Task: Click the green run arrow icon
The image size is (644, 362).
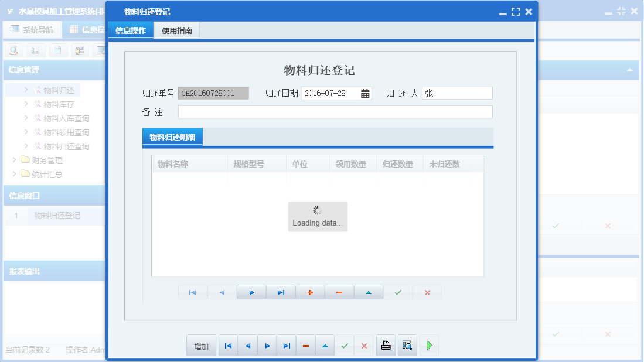Action: point(428,345)
